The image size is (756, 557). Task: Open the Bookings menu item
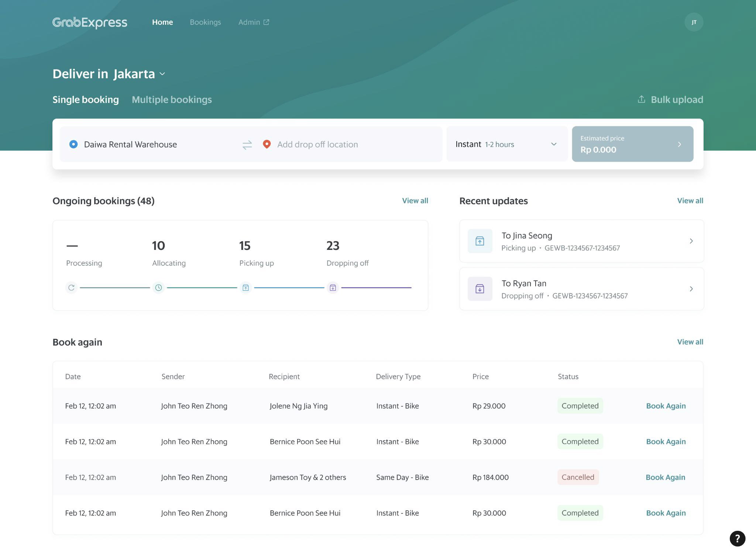[205, 22]
